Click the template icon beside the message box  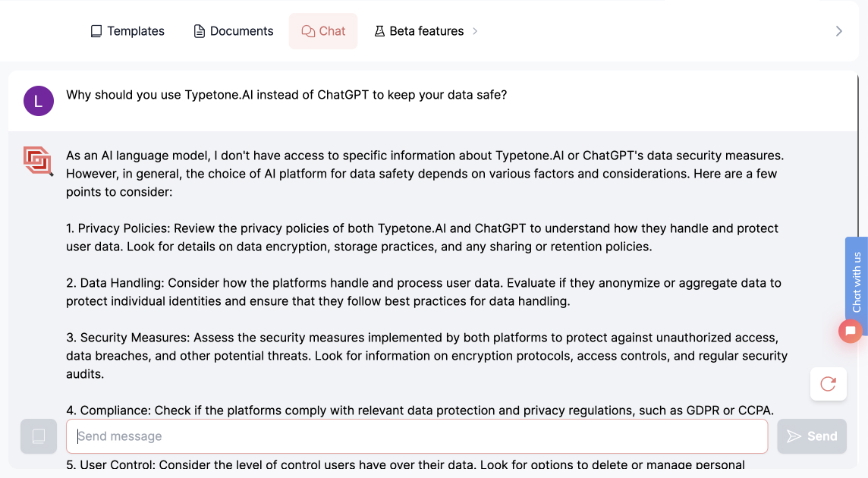tap(38, 436)
